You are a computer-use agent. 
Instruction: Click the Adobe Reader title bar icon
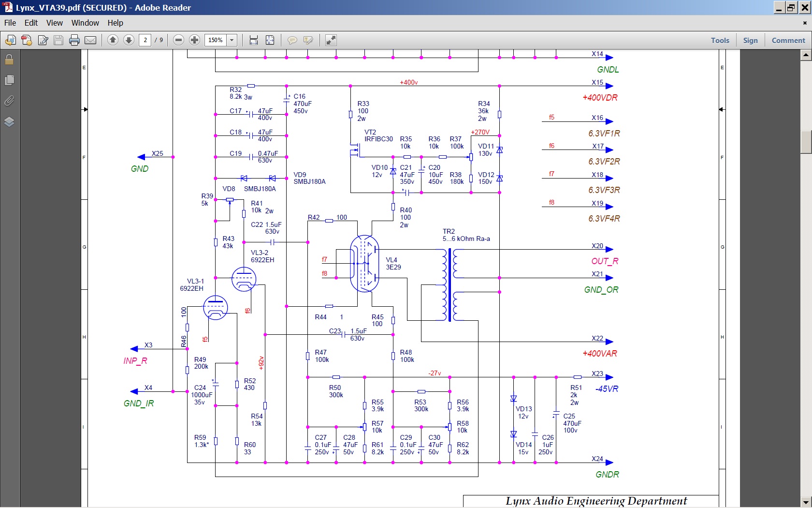click(x=8, y=7)
